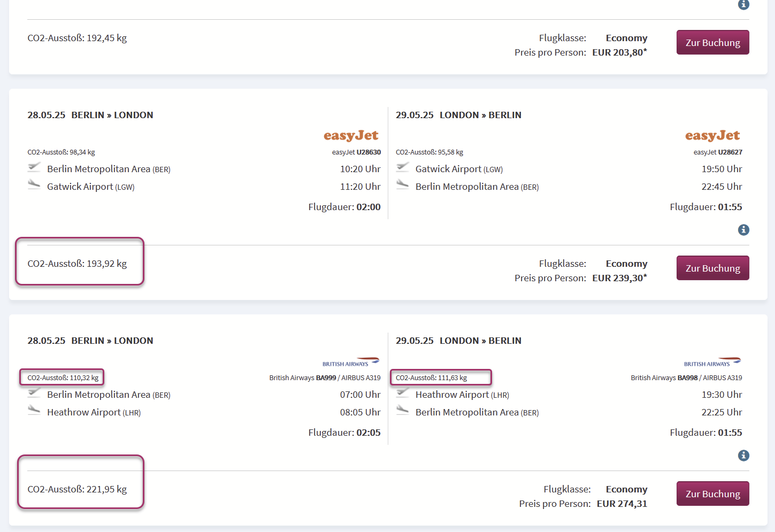Click the info icon for the British Airways offer
Viewport: 775px width, 532px height.
tap(743, 456)
